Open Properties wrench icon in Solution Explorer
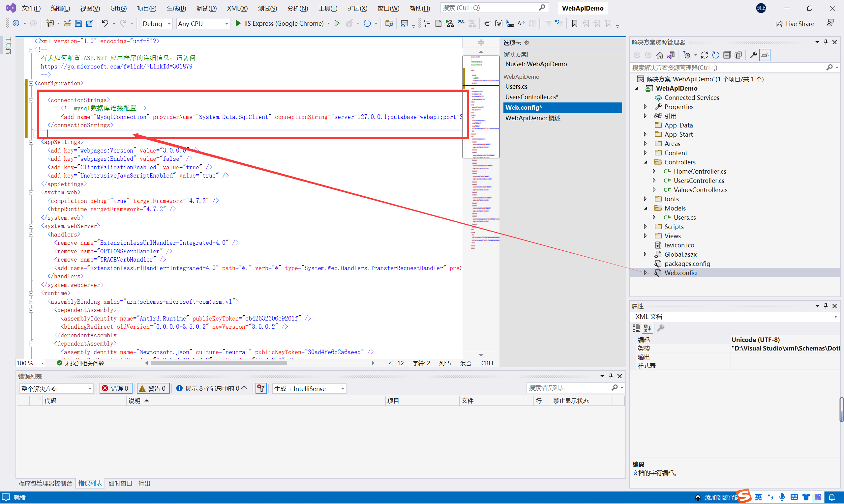This screenshot has height=504, width=844. 753,55
